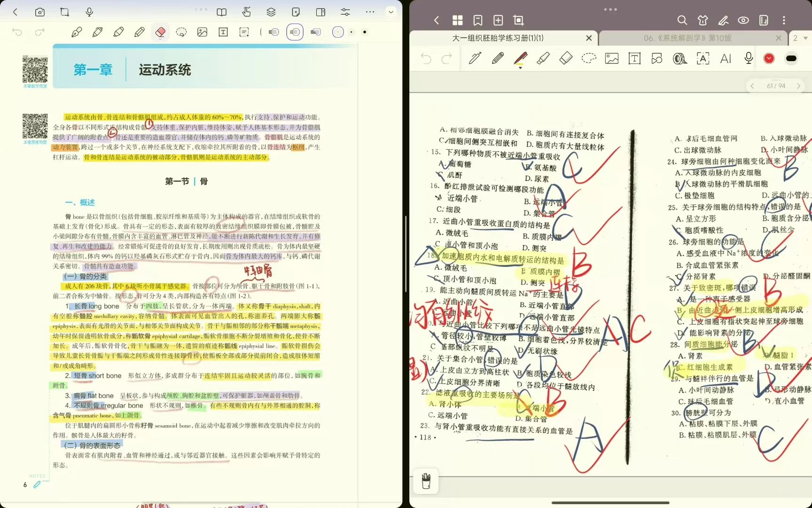This screenshot has width=812, height=508.
Task: Start voice recording with the microphone tool
Action: (x=748, y=58)
